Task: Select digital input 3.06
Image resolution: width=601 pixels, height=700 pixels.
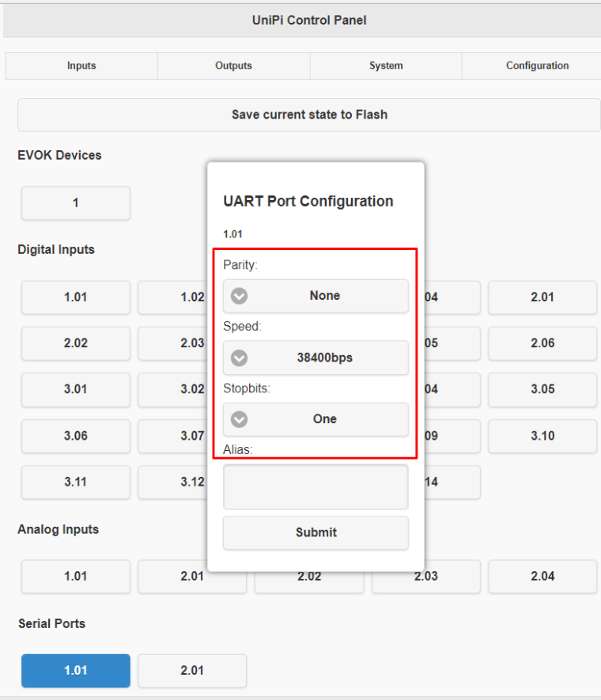Action: point(76,436)
